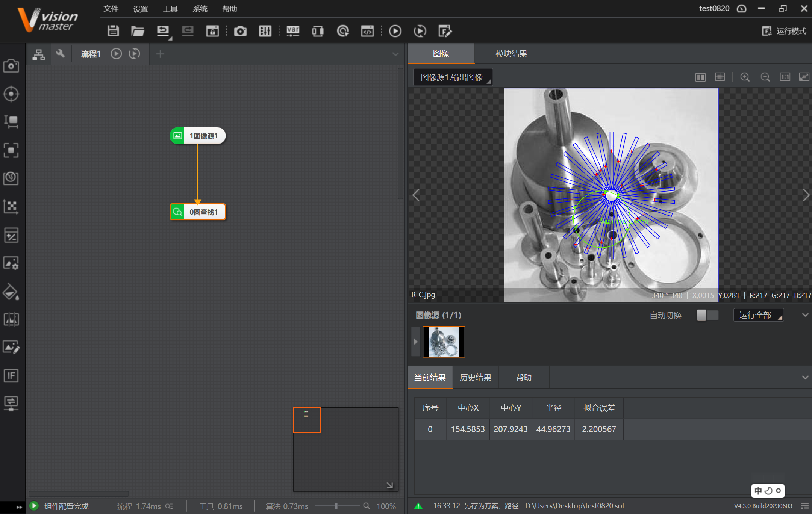Image resolution: width=812 pixels, height=514 pixels.
Task: Switch to the 历史结果 tab
Action: [x=476, y=377]
